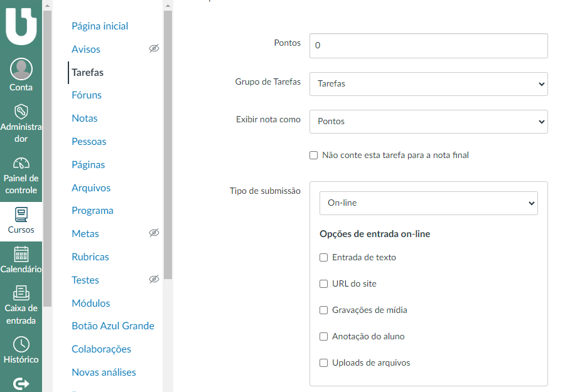Open the Administrador shield icon
The image size is (565, 392).
pos(21,111)
